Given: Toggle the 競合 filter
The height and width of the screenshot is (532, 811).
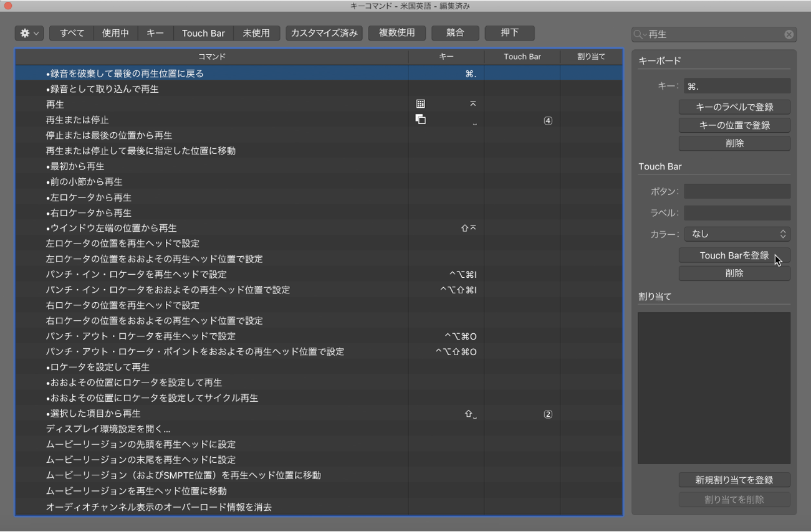Looking at the screenshot, I should tap(455, 33).
